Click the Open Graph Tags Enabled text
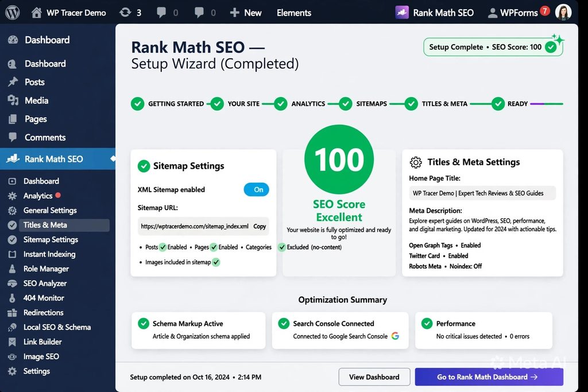 click(445, 246)
